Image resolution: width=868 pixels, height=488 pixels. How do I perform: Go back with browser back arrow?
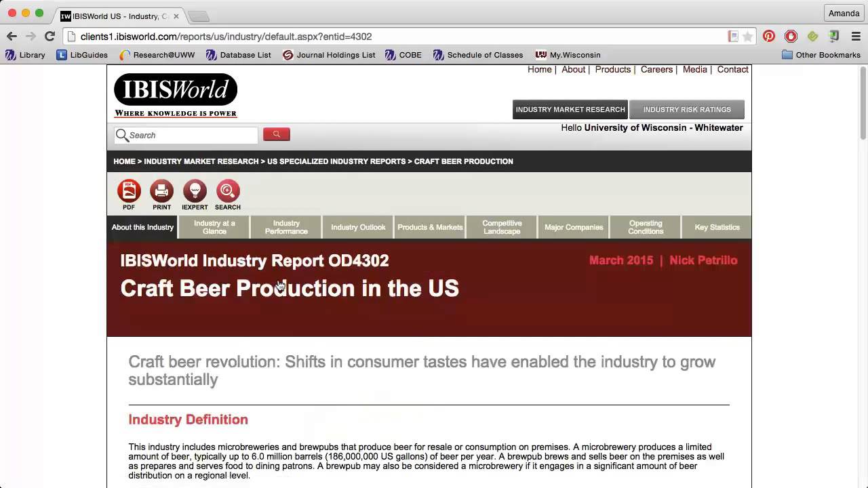pyautogui.click(x=12, y=37)
